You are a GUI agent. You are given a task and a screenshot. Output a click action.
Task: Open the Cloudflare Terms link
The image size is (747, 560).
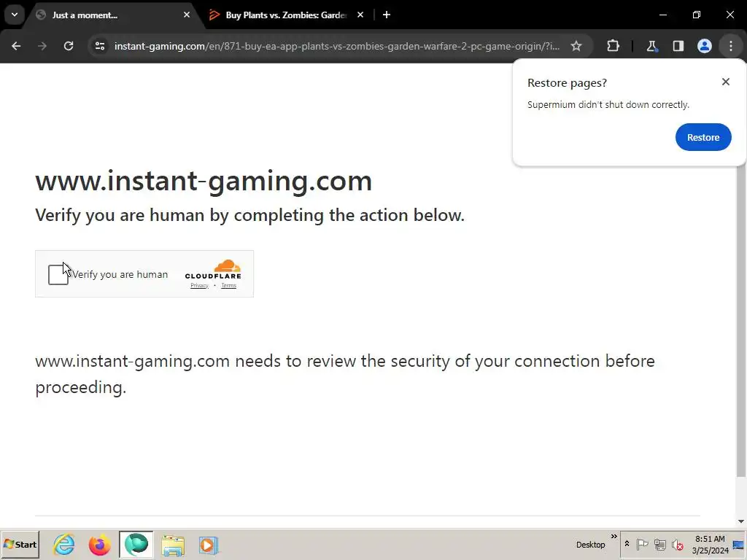228,285
